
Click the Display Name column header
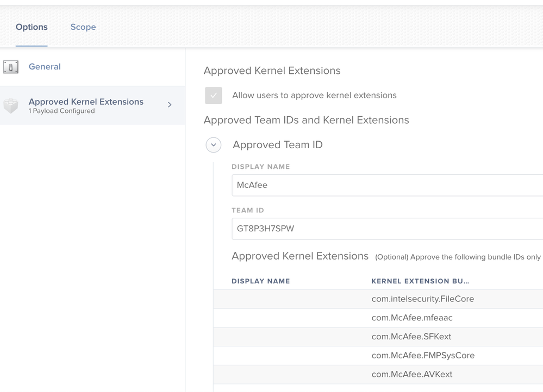pos(261,281)
